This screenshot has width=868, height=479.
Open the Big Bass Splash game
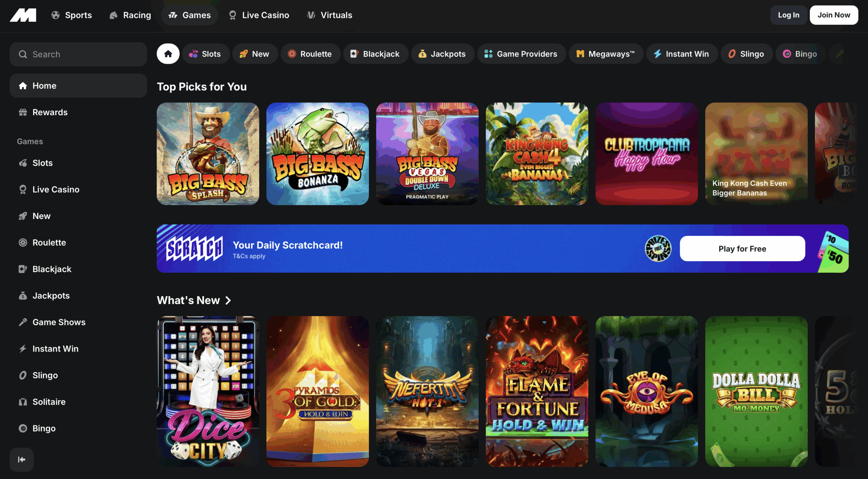click(x=208, y=154)
